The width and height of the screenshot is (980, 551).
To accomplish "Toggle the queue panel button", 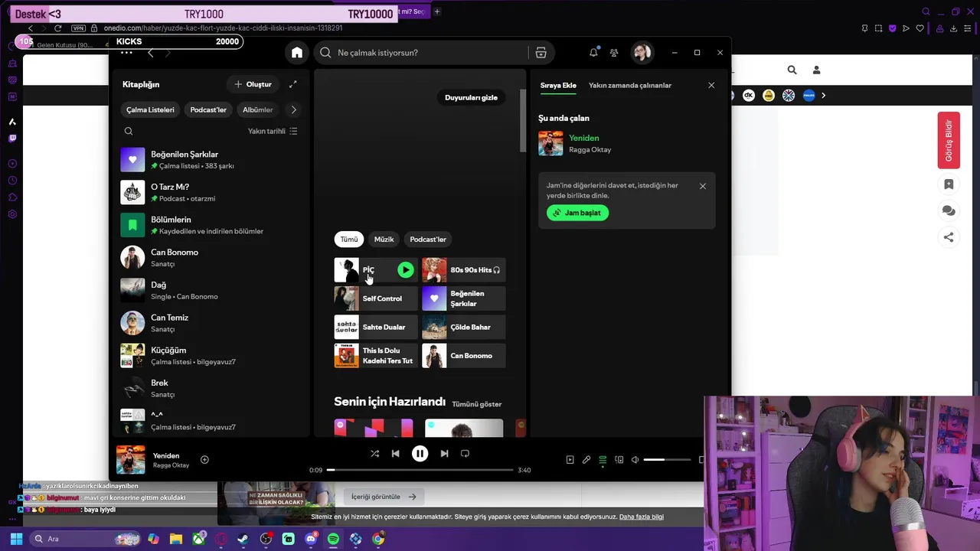I will tap(603, 460).
